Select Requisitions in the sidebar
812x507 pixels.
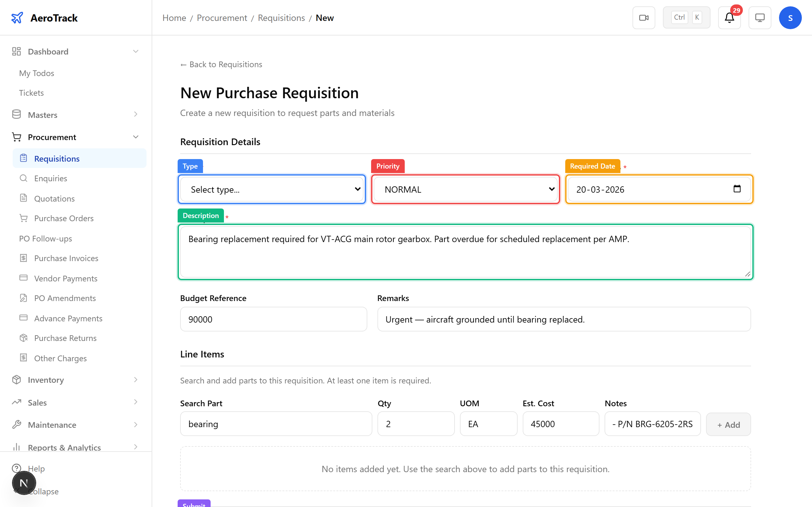point(57,158)
